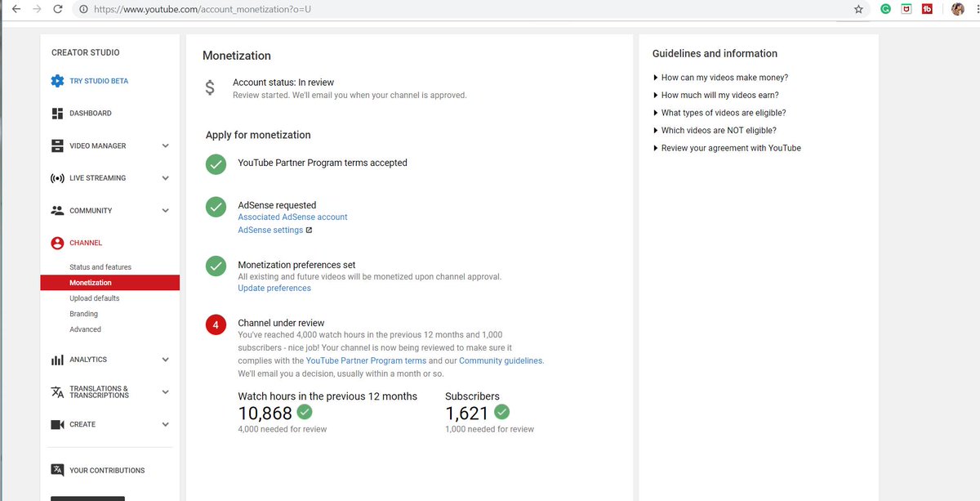Expand 'What types of videos are eligible?'
Image resolution: width=980 pixels, height=501 pixels.
719,113
